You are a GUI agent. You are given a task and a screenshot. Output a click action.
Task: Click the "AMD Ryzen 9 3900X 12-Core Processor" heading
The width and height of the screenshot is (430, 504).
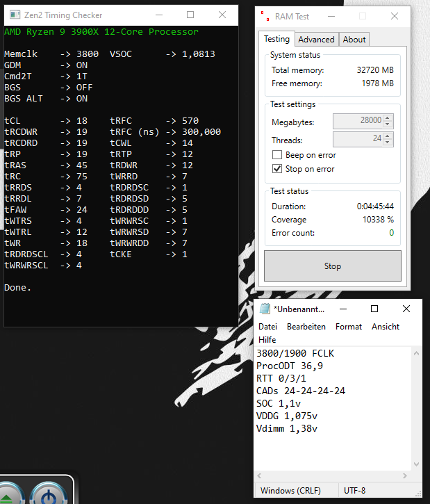click(x=101, y=32)
